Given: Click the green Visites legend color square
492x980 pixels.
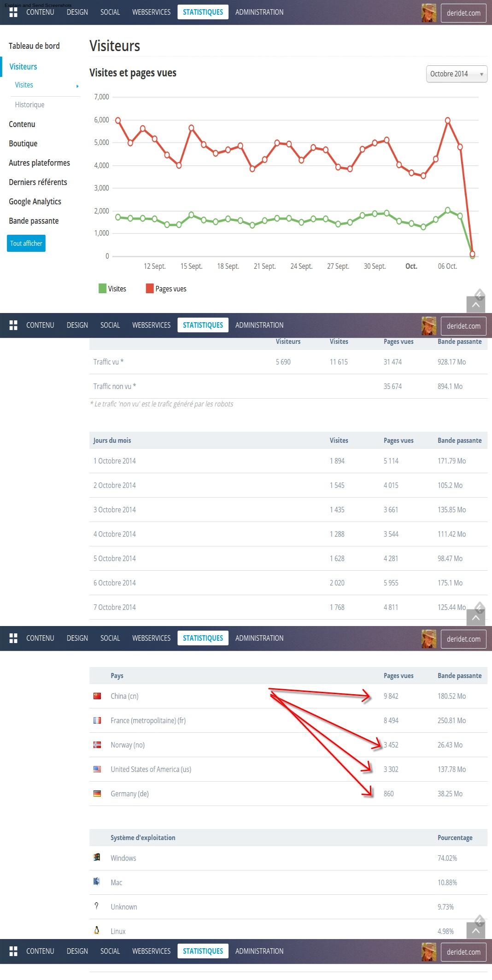Looking at the screenshot, I should (x=102, y=289).
